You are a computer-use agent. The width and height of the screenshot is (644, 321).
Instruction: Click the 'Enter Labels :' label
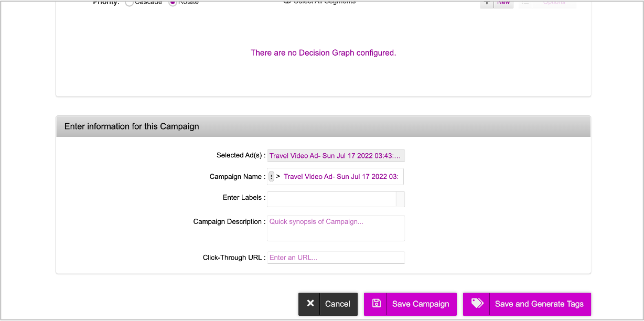tap(244, 198)
